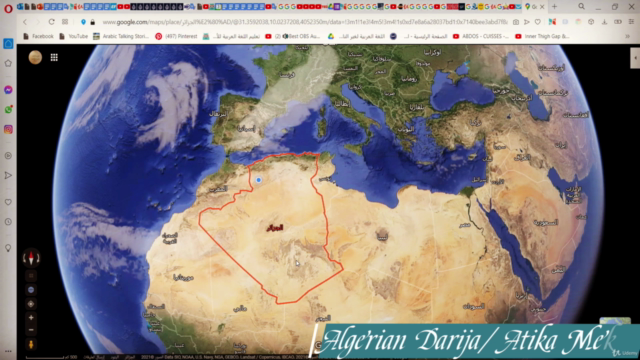Screen dimensions: 640x360
Task: Open My Flow from sidebar arrow icon
Action: [x=8, y=176]
